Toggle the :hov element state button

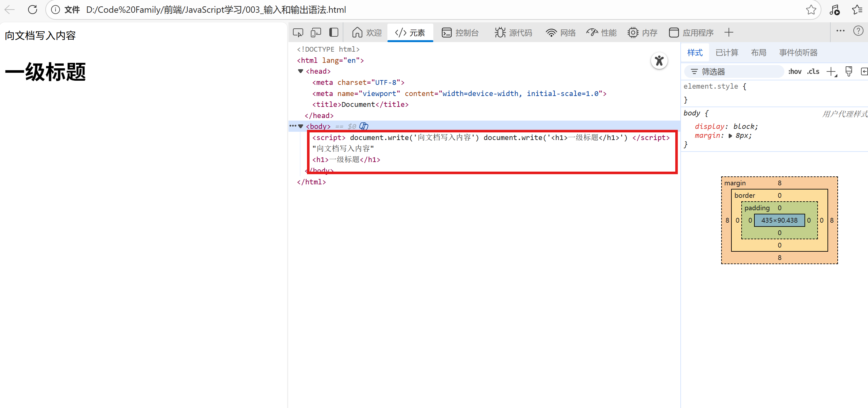(x=795, y=71)
